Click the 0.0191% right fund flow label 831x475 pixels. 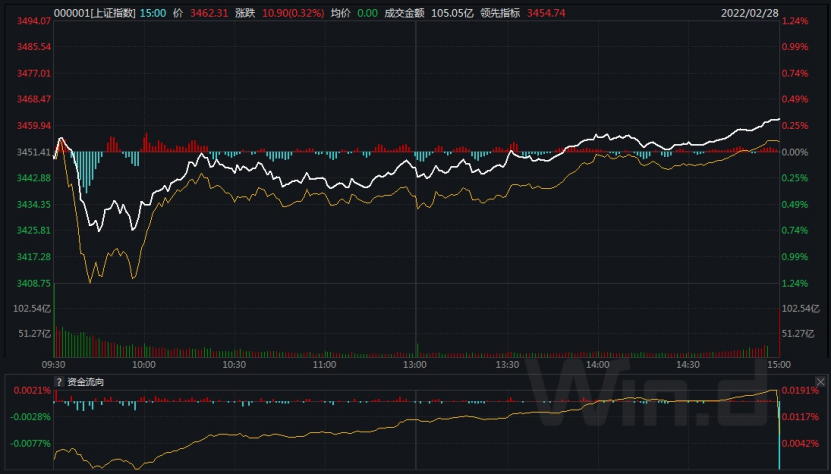pos(800,391)
